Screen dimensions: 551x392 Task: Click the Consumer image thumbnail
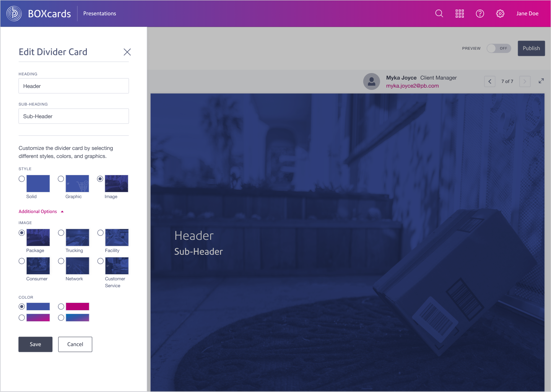[38, 266]
